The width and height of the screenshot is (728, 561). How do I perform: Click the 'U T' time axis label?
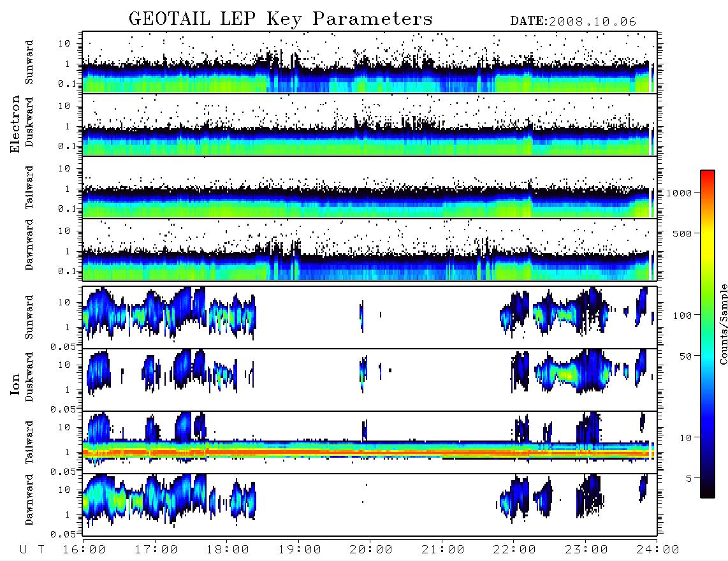pos(32,550)
